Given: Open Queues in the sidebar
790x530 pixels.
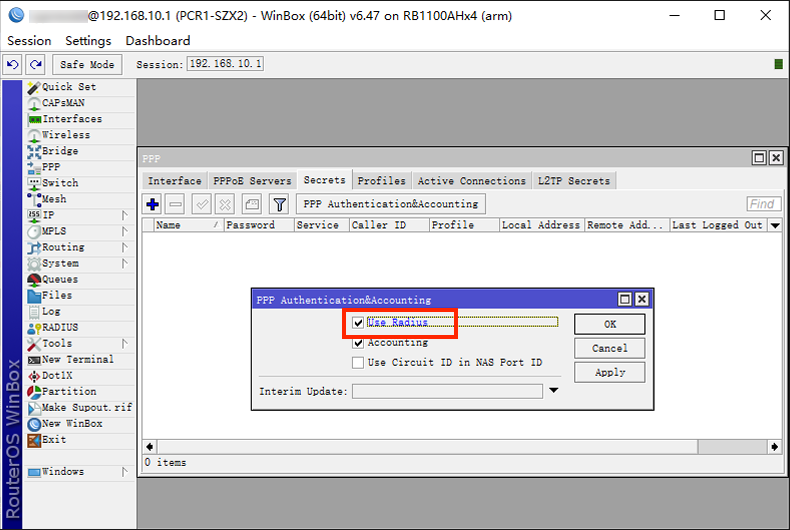Looking at the screenshot, I should [81, 279].
